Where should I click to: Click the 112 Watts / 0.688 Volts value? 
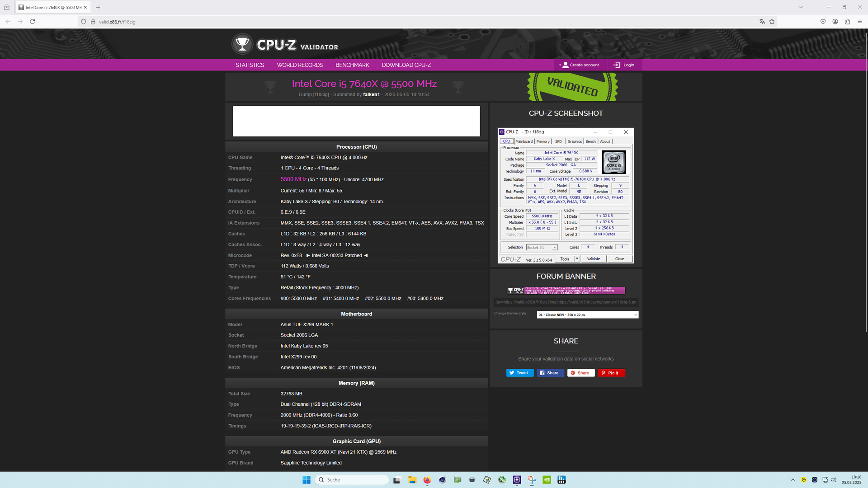pos(304,266)
